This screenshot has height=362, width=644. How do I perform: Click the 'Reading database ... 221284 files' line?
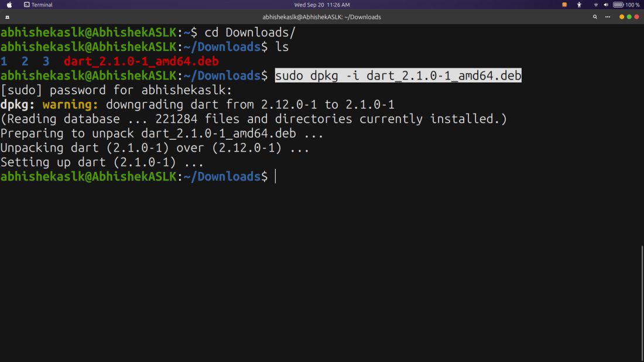(x=254, y=119)
